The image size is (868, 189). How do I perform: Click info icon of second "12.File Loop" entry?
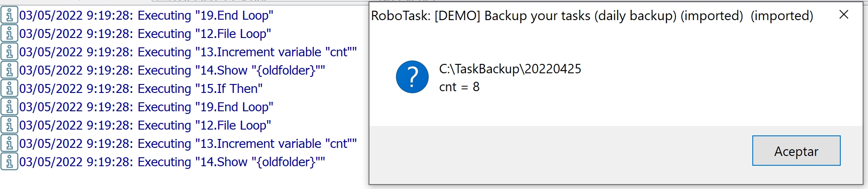point(9,125)
